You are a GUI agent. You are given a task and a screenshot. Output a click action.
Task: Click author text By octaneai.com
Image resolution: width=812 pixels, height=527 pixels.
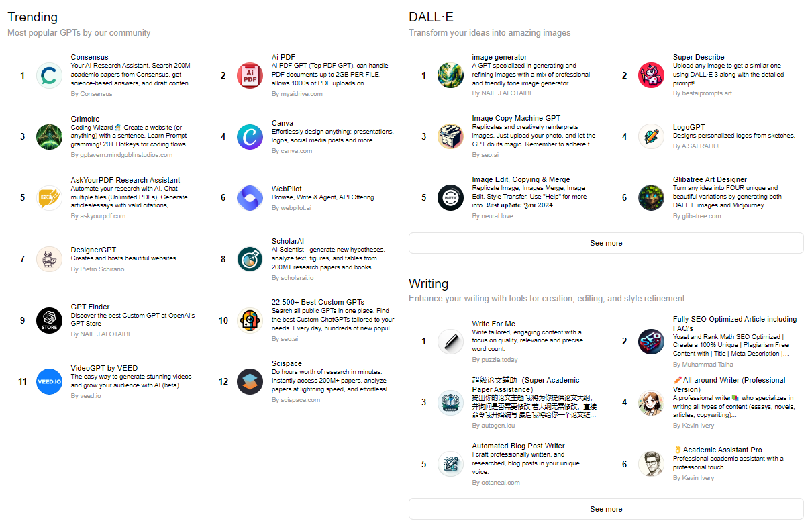[496, 483]
